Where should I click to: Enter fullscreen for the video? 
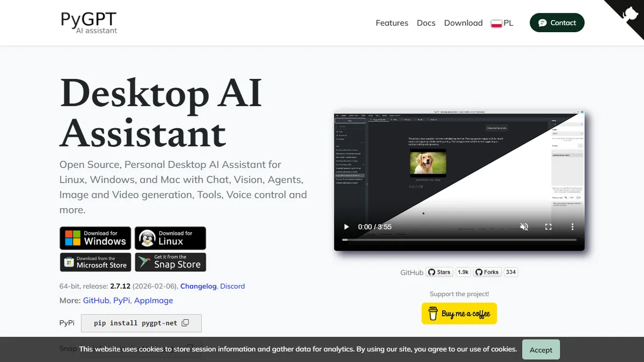pyautogui.click(x=548, y=227)
